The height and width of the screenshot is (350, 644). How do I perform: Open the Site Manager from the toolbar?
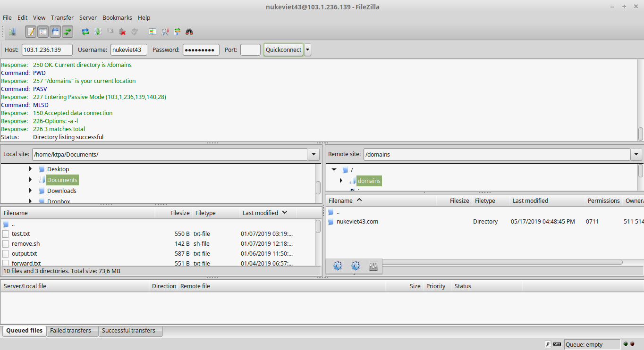coord(12,32)
